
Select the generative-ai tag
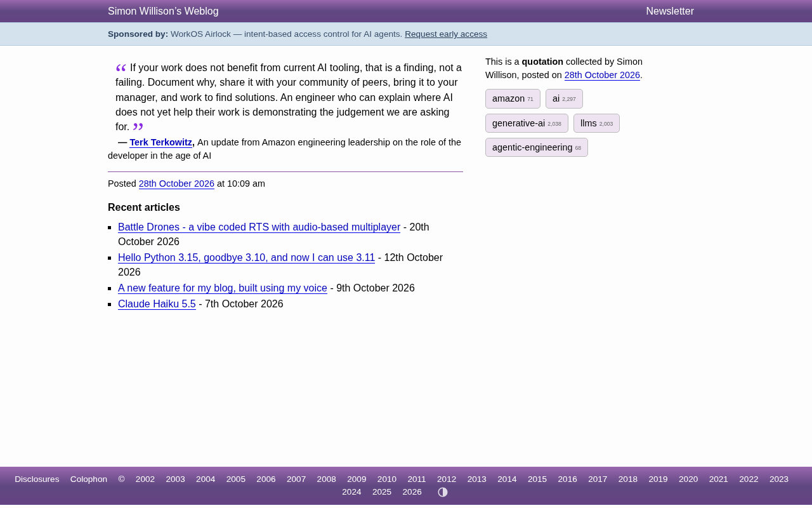(527, 123)
